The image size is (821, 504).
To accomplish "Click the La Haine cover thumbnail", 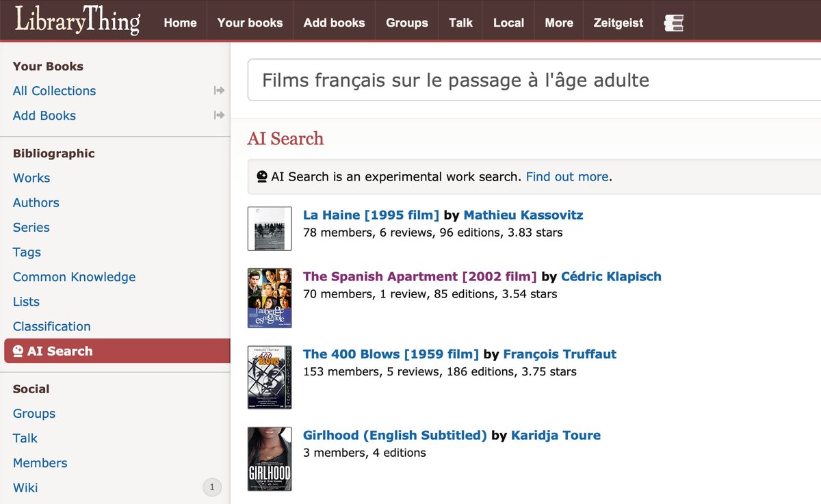I will click(270, 228).
